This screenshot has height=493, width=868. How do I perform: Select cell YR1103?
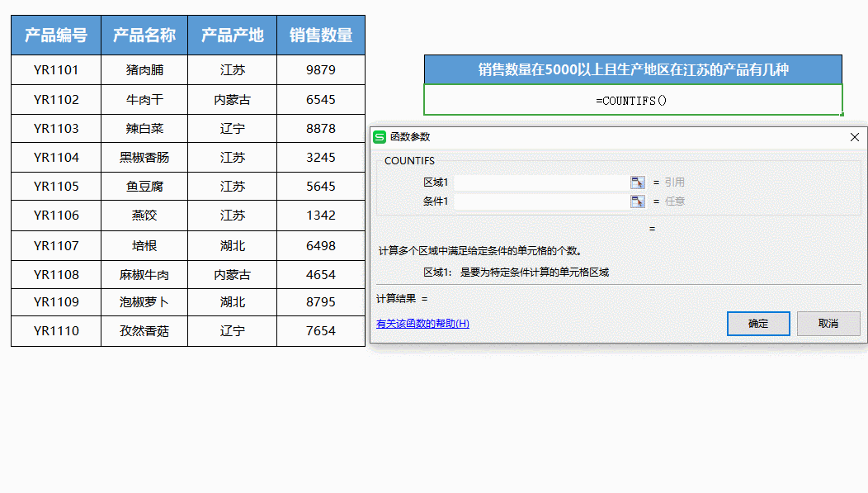pyautogui.click(x=56, y=129)
